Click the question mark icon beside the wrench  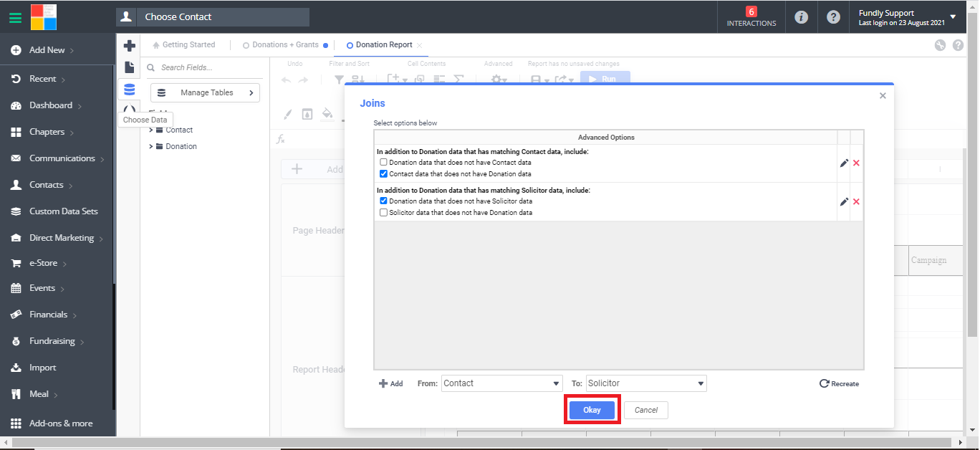(958, 45)
